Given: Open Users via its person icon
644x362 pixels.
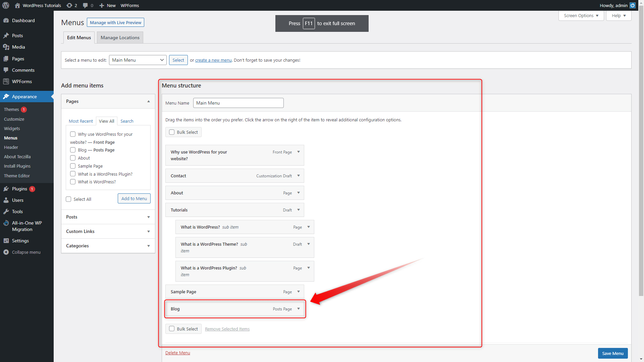Looking at the screenshot, I should click(x=6, y=200).
